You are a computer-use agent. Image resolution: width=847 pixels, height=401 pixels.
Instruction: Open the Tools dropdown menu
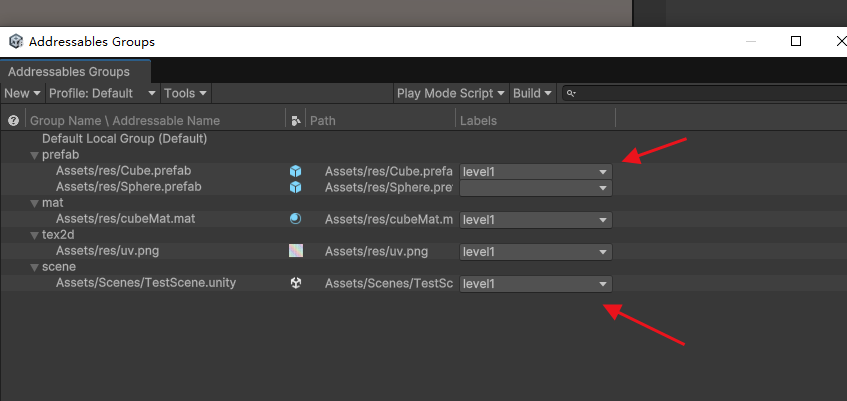(x=186, y=93)
